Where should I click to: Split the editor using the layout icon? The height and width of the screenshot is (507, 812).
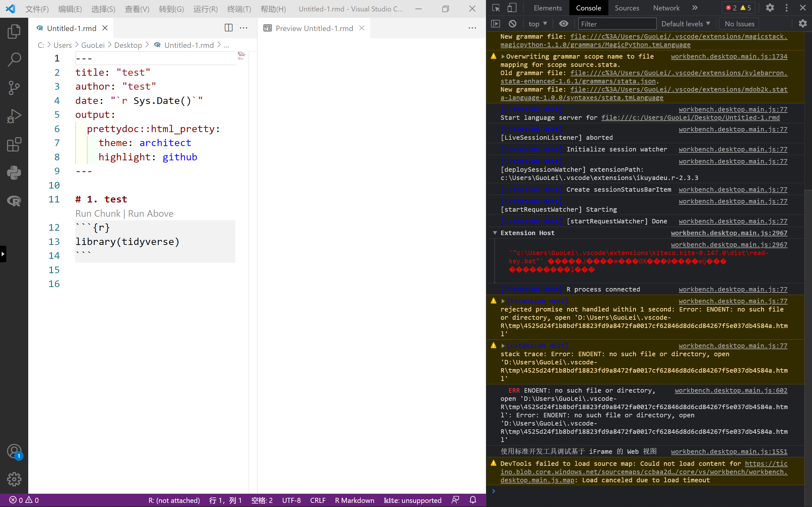[x=228, y=28]
